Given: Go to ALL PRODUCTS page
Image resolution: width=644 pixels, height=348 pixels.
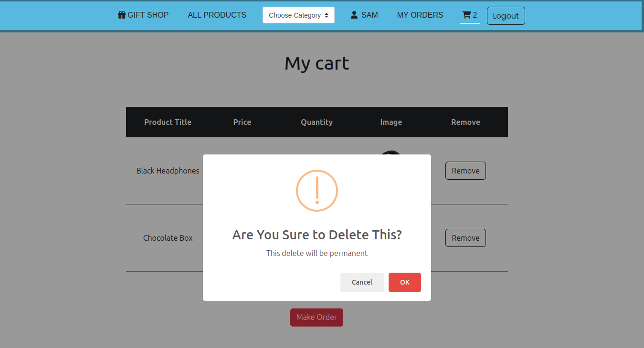Looking at the screenshot, I should click(x=217, y=15).
